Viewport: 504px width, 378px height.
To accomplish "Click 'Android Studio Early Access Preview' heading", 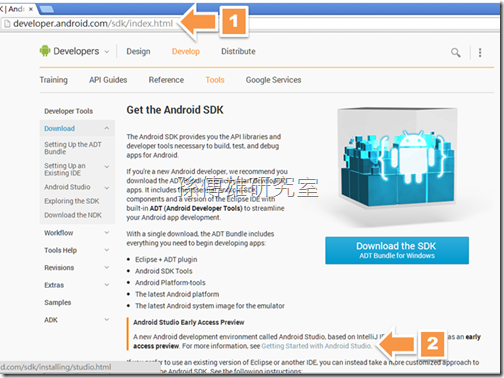I will click(x=189, y=322).
